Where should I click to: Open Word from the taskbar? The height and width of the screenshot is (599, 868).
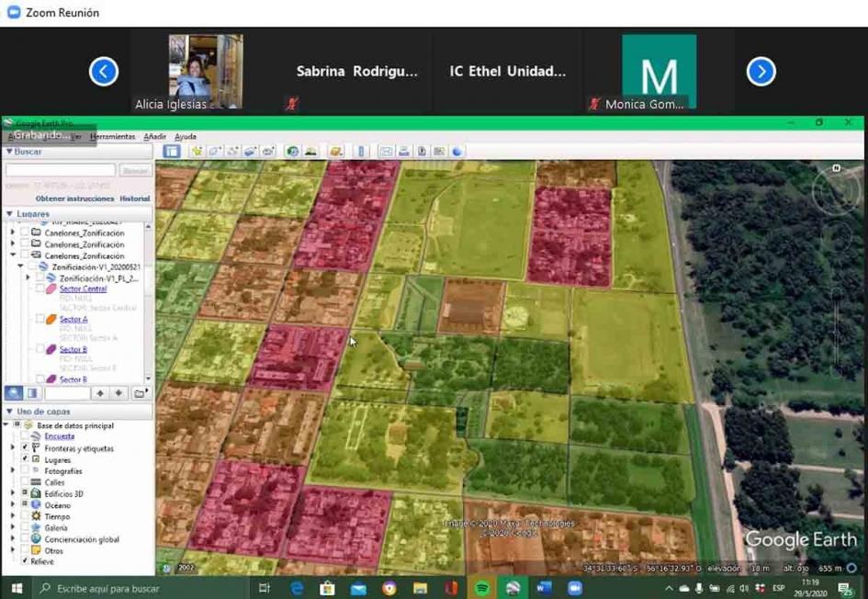click(544, 588)
